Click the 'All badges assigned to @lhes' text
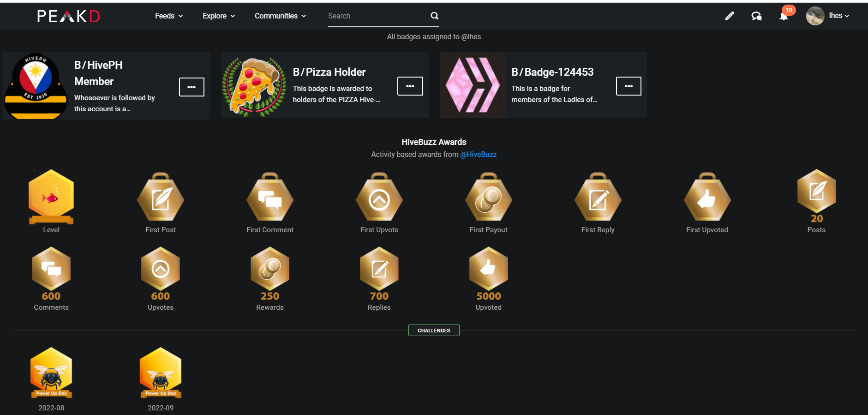This screenshot has height=415, width=868. 434,36
